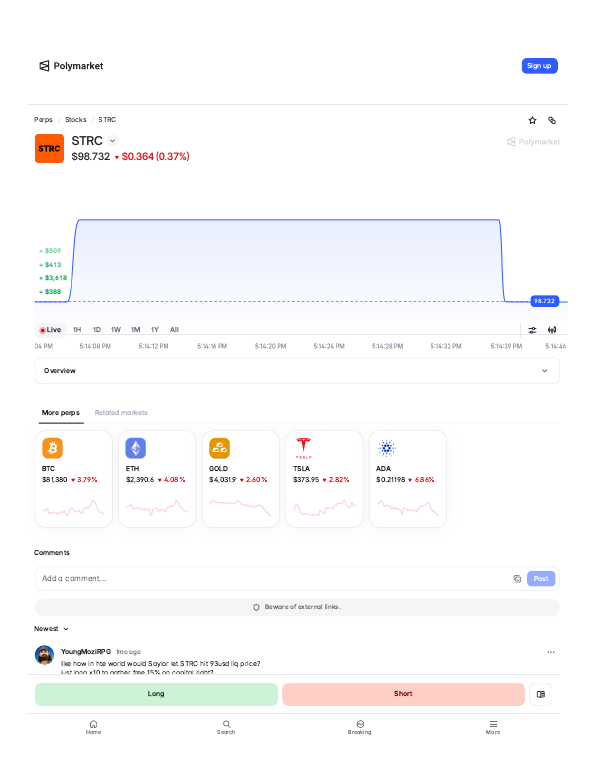The height and width of the screenshot is (770, 595).
Task: Click the Beware of external links notice
Action: coord(297,607)
